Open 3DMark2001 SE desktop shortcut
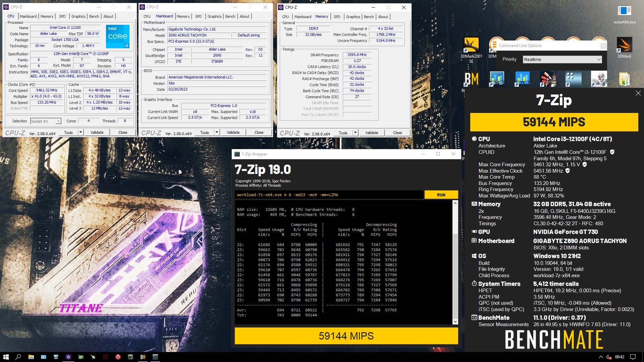 471,50
